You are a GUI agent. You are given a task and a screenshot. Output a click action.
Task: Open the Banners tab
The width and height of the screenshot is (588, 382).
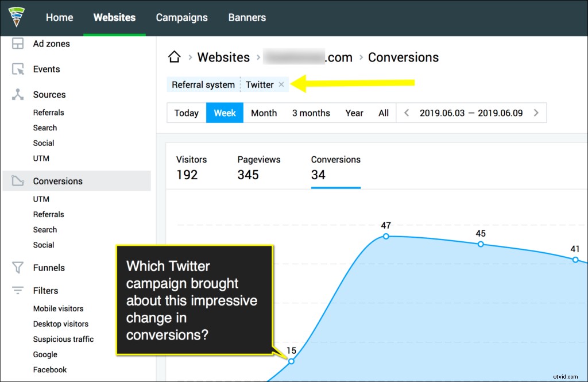pyautogui.click(x=247, y=18)
